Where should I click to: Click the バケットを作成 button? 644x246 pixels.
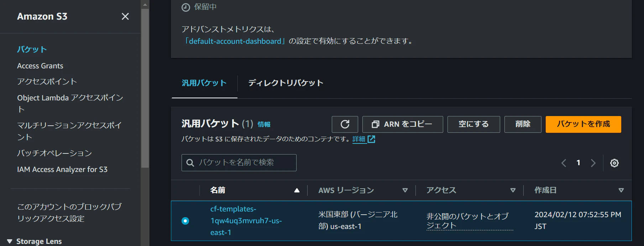click(583, 124)
